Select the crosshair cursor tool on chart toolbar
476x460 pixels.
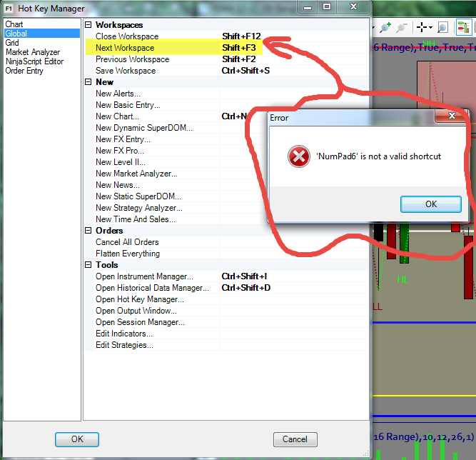click(422, 27)
